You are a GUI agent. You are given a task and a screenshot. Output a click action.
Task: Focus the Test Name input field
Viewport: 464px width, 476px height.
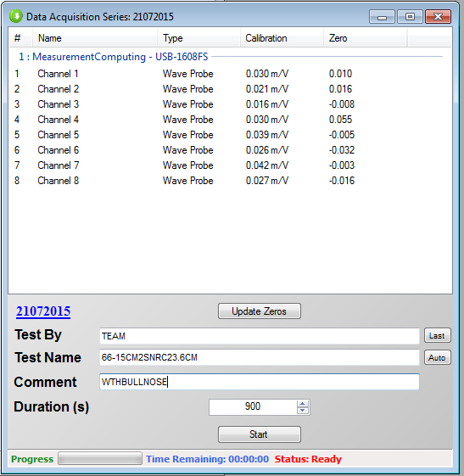tap(260, 357)
